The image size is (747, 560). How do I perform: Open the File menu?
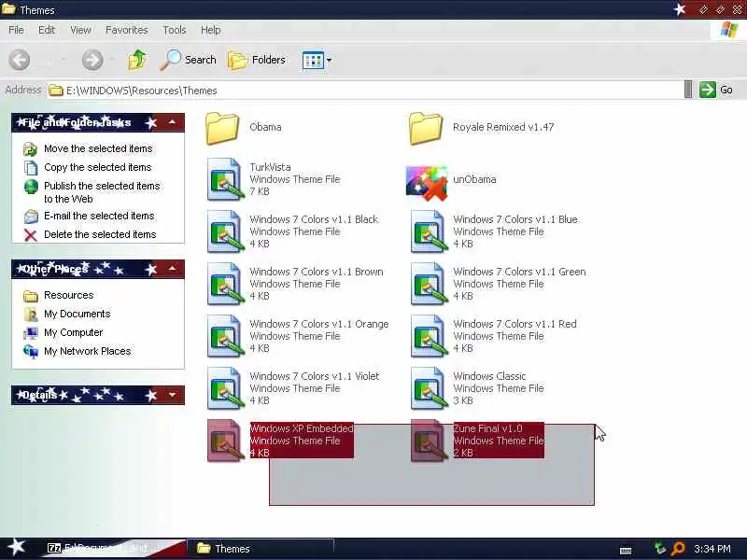pos(16,30)
